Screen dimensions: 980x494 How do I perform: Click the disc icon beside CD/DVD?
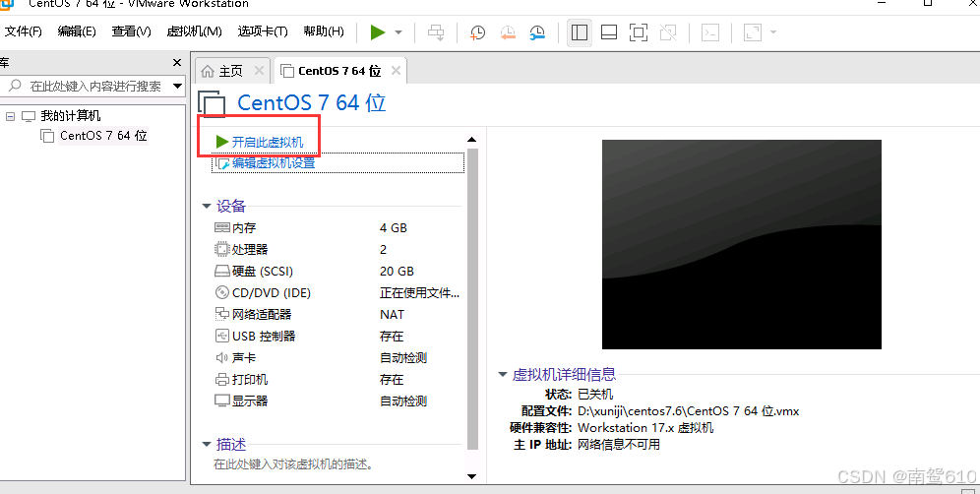(x=222, y=292)
